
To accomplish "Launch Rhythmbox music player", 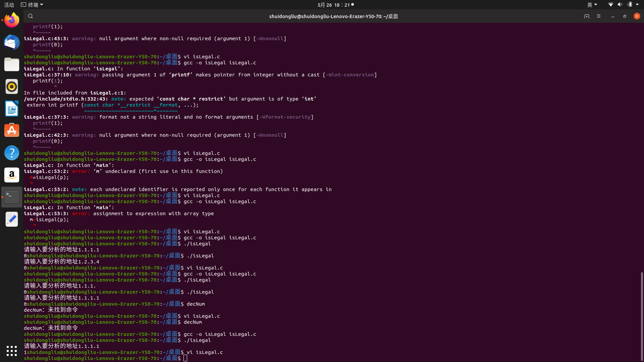I will pos(12,86).
